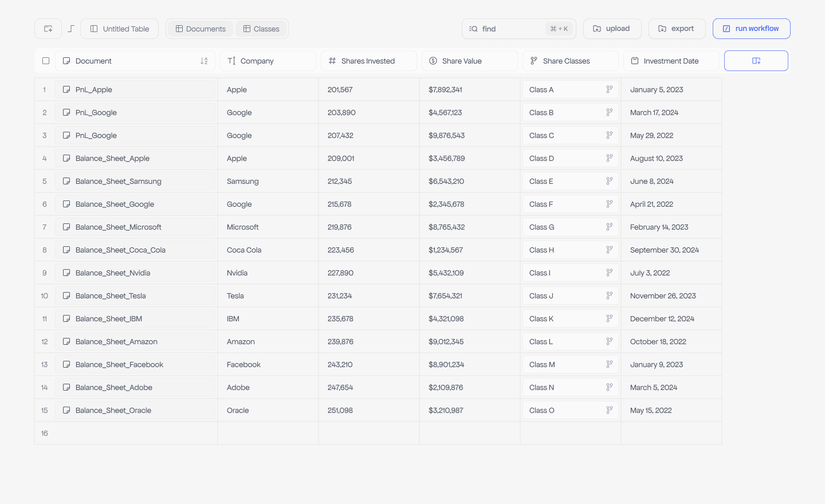The height and width of the screenshot is (504, 825).
Task: Click the Shares Invested column header
Action: click(x=368, y=61)
